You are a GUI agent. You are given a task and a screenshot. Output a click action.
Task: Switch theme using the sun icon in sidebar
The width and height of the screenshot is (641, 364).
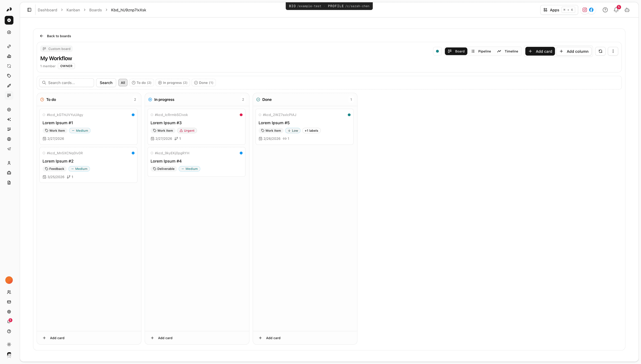click(9, 344)
